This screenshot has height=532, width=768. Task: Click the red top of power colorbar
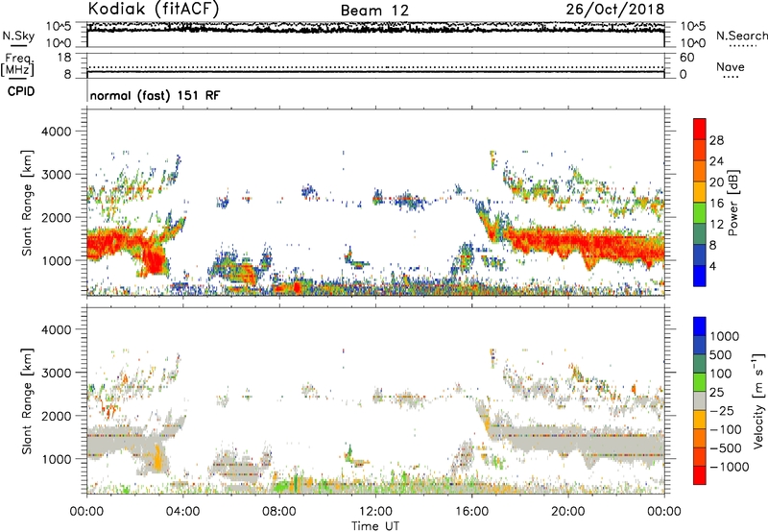700,129
